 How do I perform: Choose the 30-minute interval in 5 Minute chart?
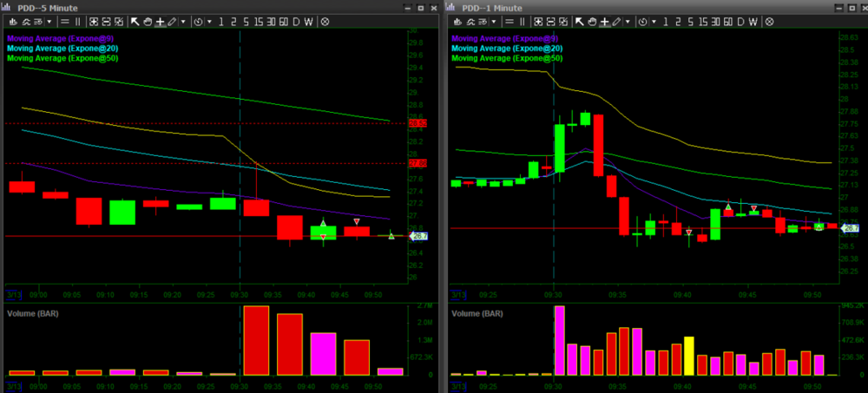271,20
